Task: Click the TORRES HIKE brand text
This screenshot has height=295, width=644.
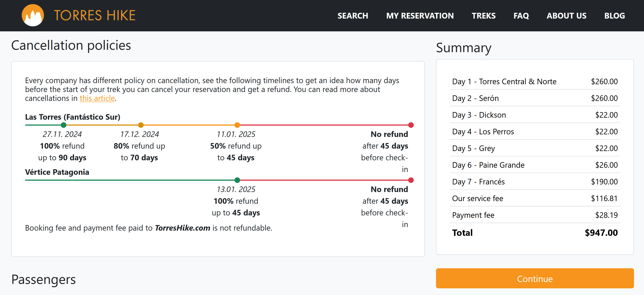Action: click(x=95, y=15)
